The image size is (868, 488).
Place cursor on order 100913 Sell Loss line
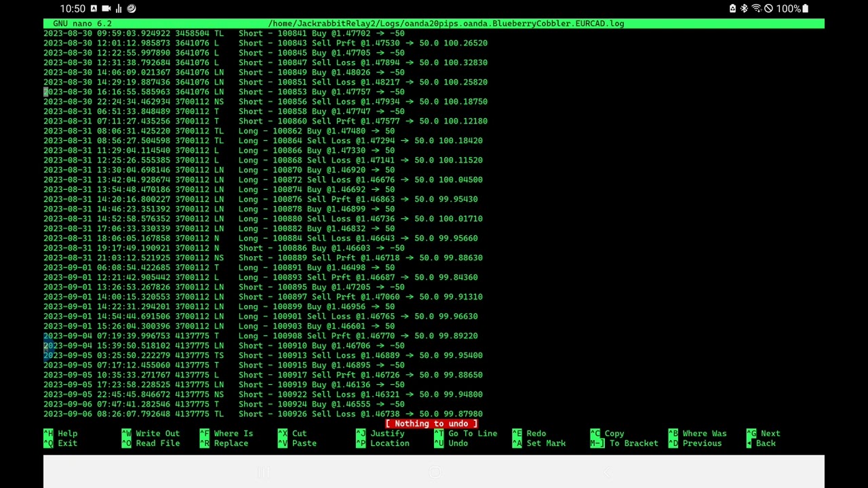(263, 355)
